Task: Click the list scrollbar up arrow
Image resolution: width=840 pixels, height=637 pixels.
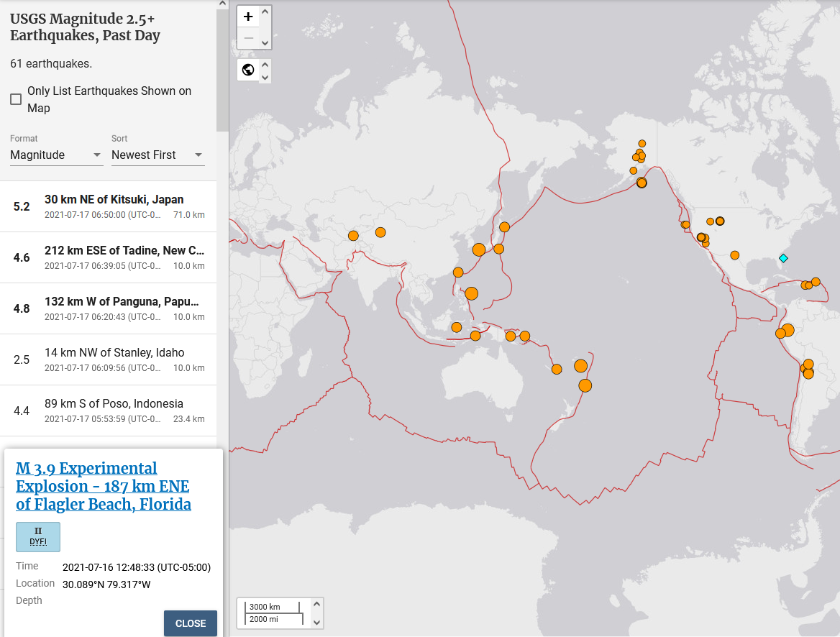Action: [x=222, y=4]
